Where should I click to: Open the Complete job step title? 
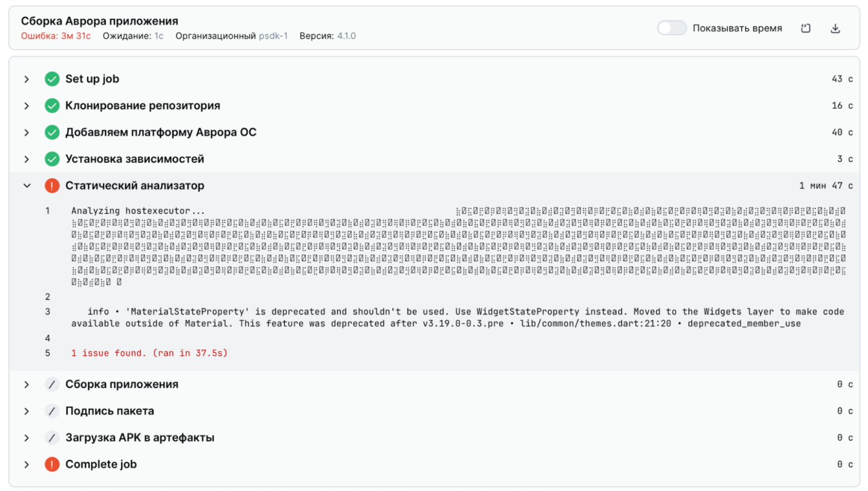(101, 465)
